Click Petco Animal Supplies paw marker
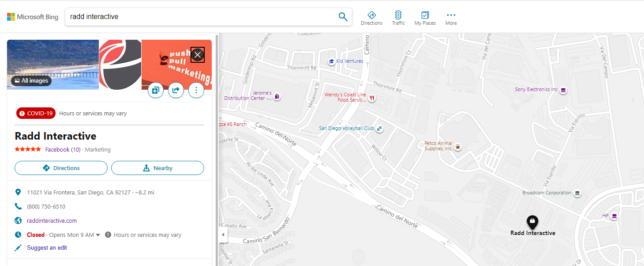 (458, 146)
